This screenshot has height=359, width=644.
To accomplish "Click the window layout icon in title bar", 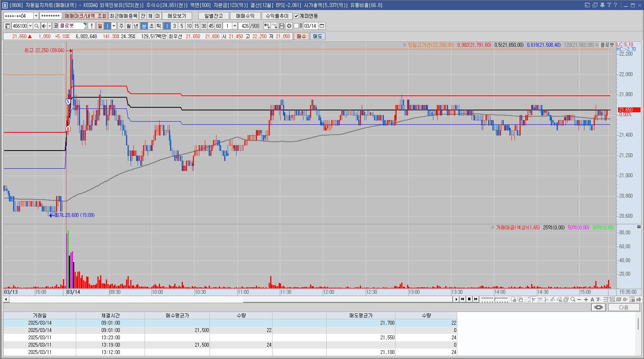I will point(587,5).
